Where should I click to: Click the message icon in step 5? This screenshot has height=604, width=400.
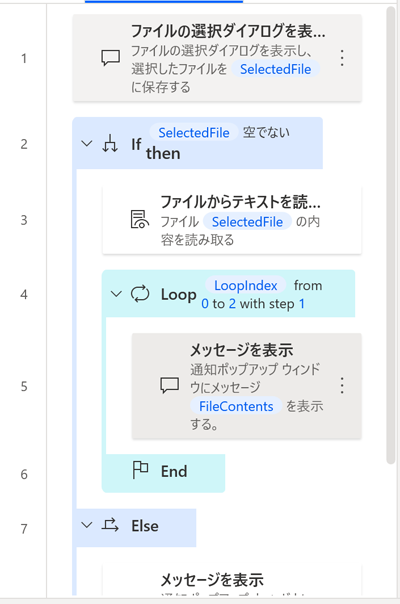(170, 385)
